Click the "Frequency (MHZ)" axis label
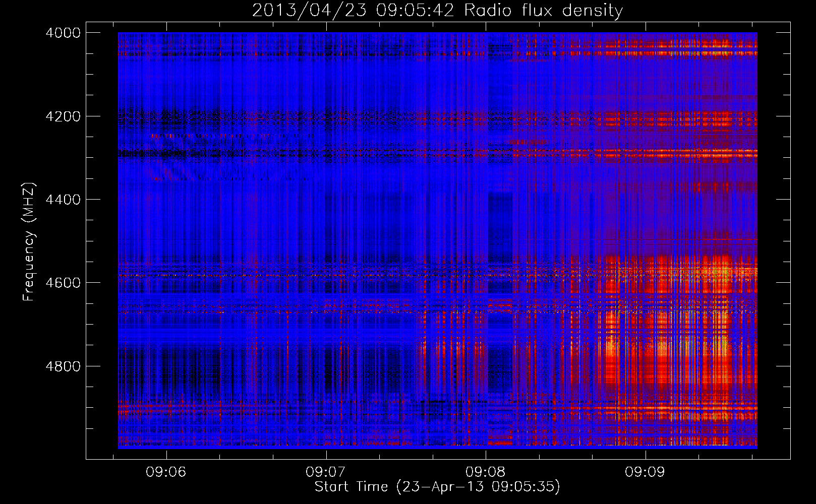This screenshot has height=504, width=816. point(29,242)
